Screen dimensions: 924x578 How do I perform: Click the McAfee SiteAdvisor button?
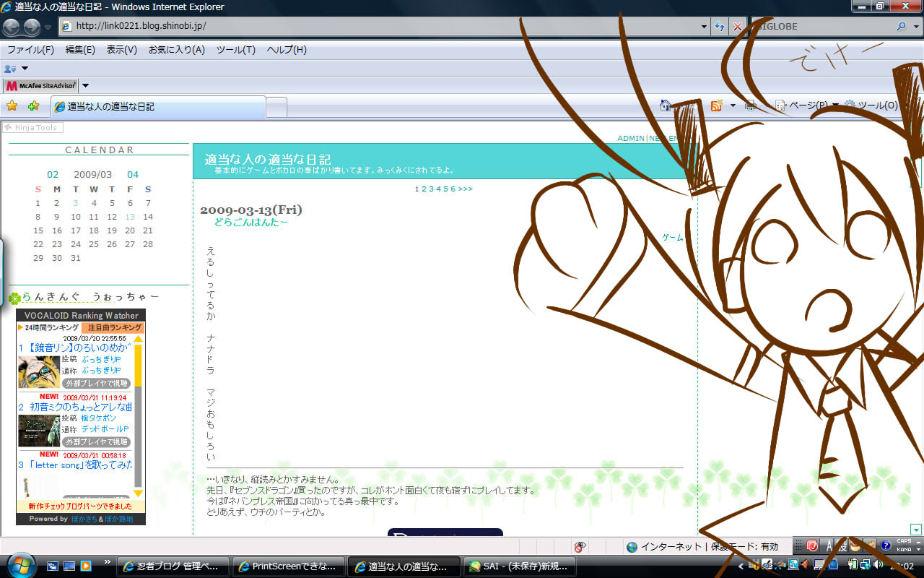41,85
